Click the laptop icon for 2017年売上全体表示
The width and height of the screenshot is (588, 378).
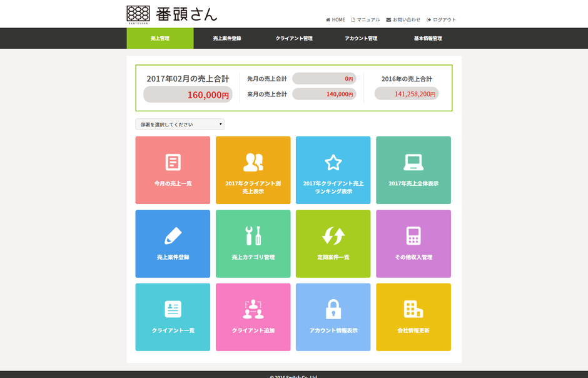pyautogui.click(x=413, y=162)
